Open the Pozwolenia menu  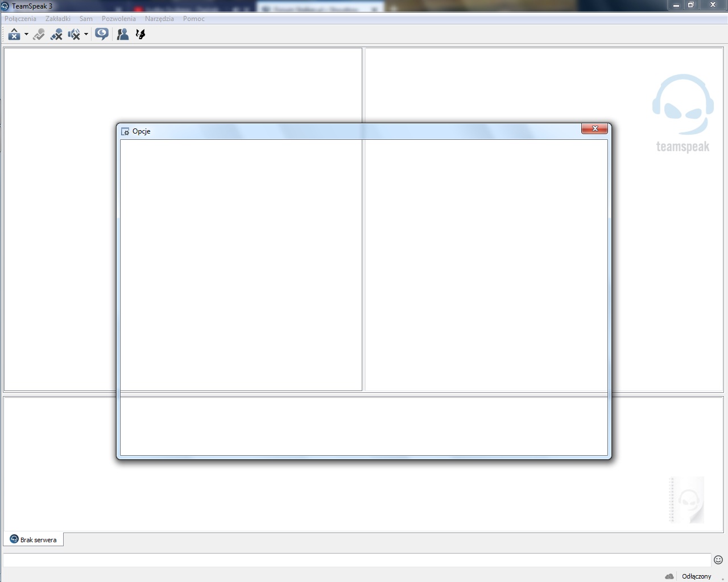coord(119,19)
